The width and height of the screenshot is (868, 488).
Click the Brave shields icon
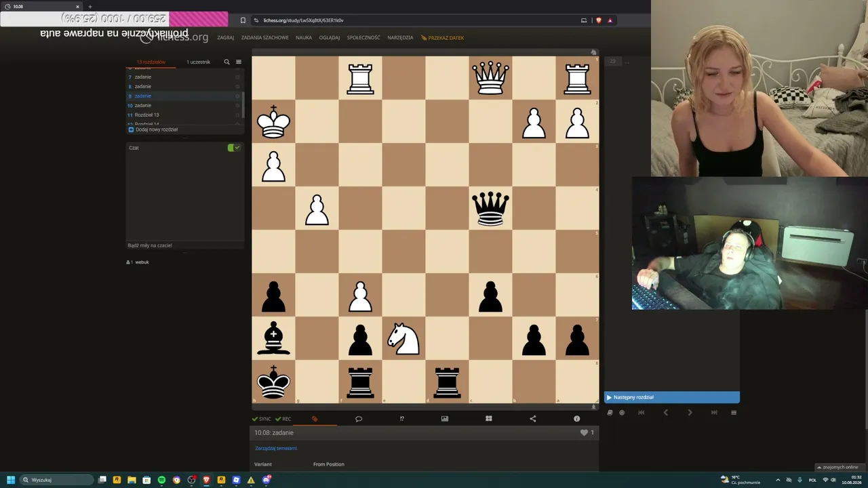598,20
